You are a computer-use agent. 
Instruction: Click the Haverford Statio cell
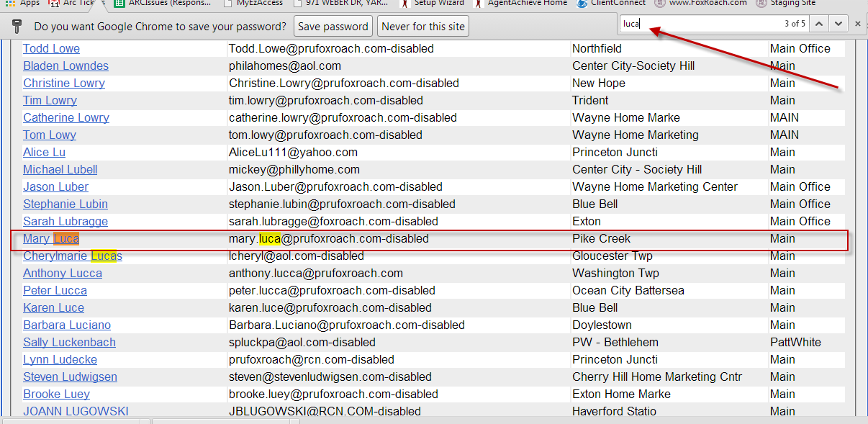pos(614,411)
